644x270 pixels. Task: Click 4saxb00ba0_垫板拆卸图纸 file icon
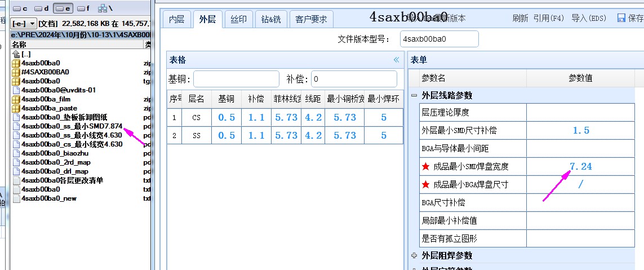(x=16, y=118)
